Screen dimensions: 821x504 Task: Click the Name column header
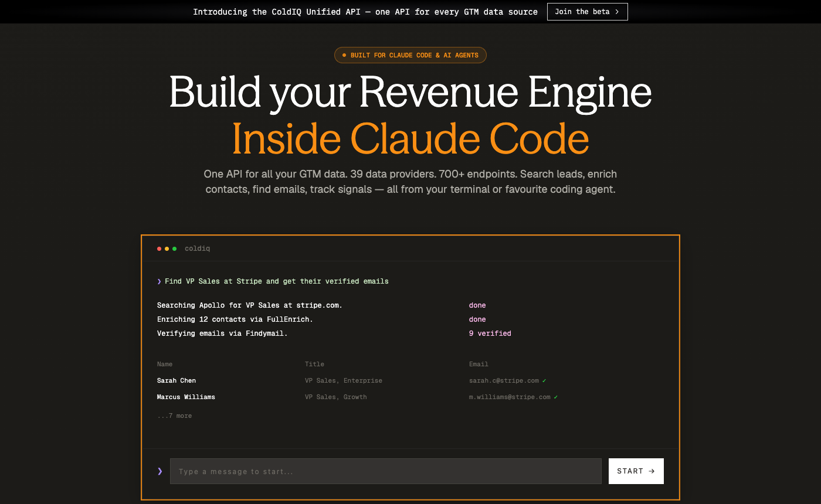[x=165, y=364]
